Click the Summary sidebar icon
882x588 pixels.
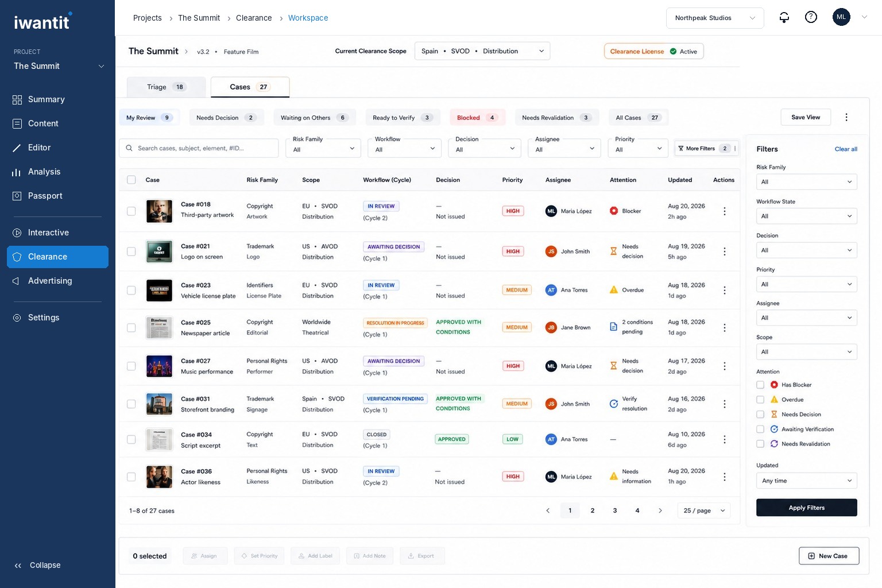tap(17, 99)
